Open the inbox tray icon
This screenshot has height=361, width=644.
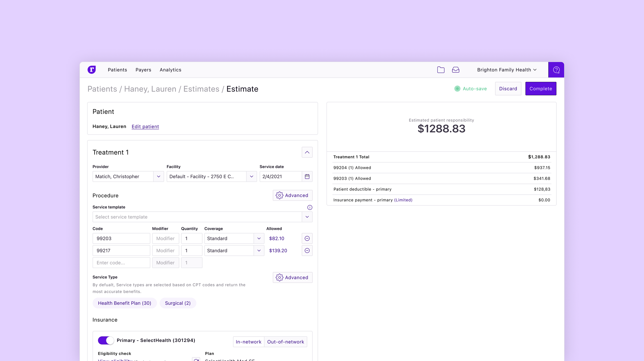[x=455, y=70]
